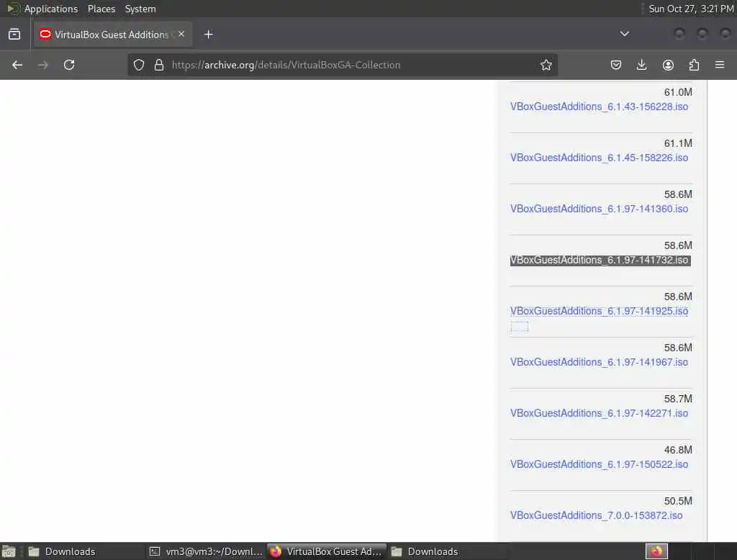Open the Firefox View button
The height and width of the screenshot is (560, 737).
tap(14, 35)
